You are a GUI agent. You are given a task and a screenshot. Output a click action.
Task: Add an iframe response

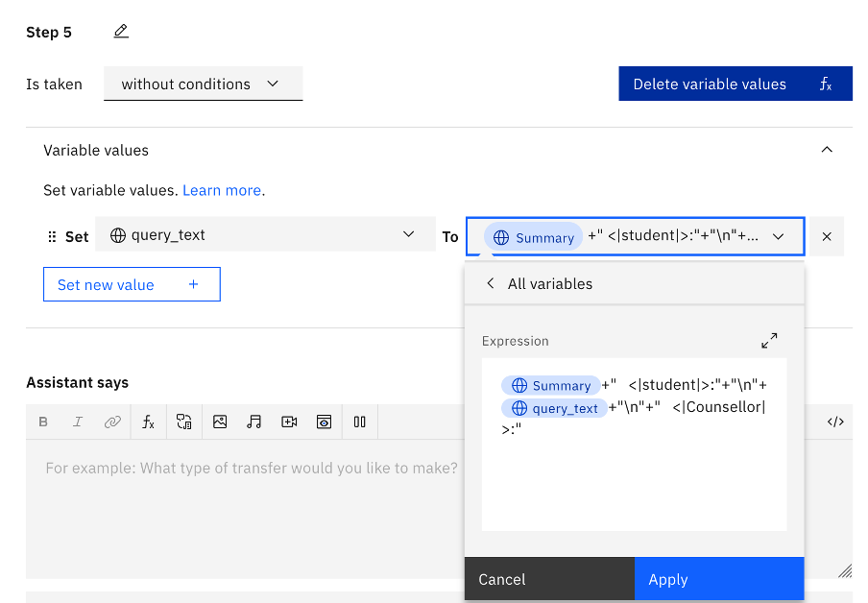pyautogui.click(x=325, y=422)
